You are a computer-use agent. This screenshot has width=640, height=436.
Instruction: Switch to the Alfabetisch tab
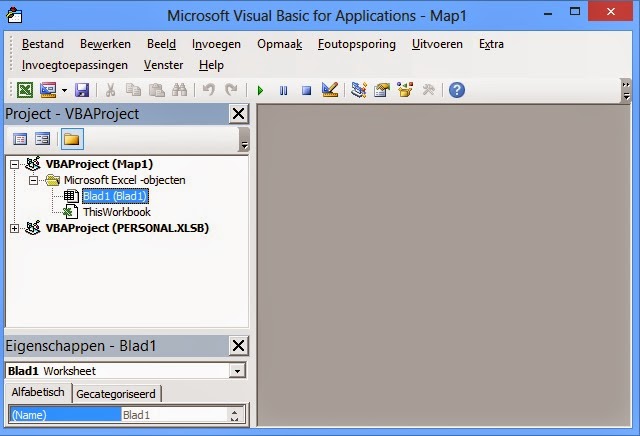tap(38, 392)
